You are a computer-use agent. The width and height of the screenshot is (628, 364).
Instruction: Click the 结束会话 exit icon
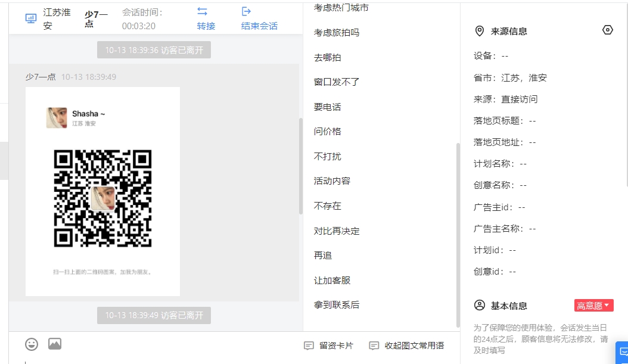click(x=246, y=11)
